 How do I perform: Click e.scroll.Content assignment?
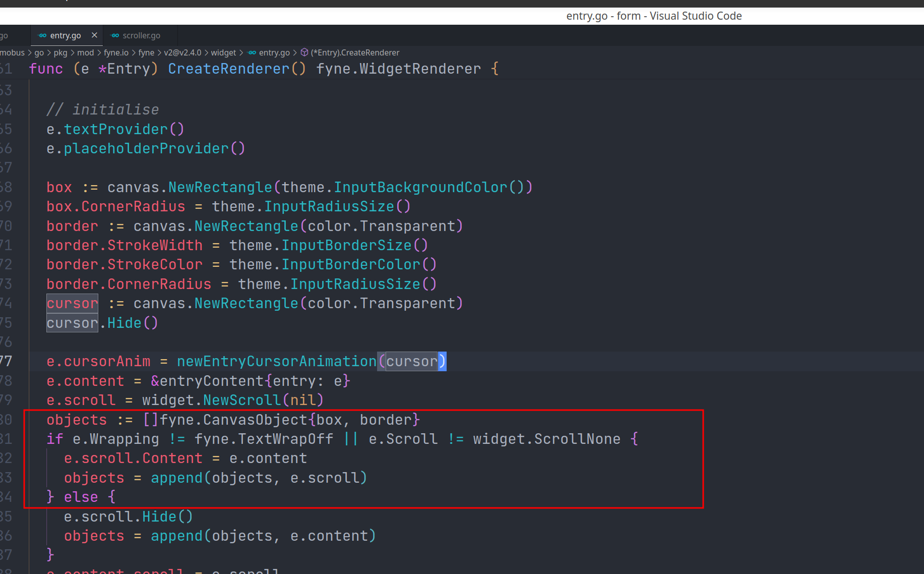point(133,458)
